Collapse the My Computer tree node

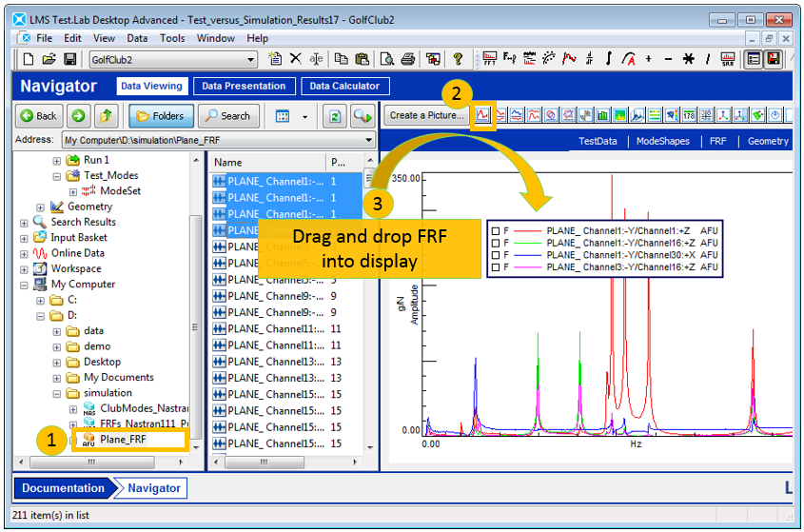(x=26, y=285)
